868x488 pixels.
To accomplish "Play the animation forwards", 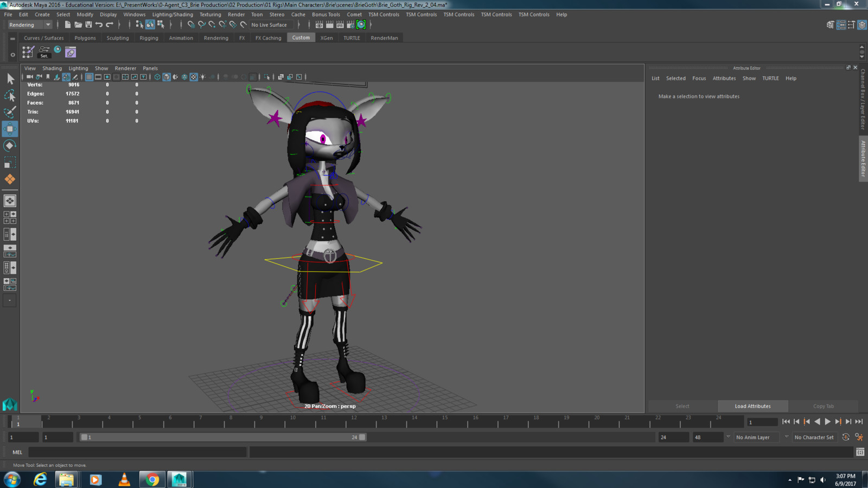I will [828, 421].
